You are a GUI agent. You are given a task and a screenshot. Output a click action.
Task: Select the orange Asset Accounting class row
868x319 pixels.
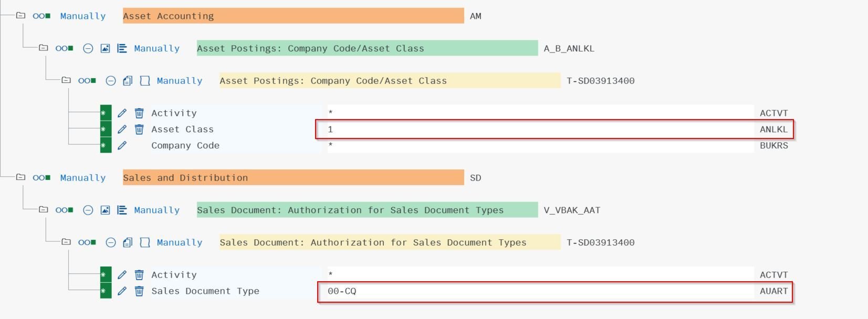pos(293,16)
